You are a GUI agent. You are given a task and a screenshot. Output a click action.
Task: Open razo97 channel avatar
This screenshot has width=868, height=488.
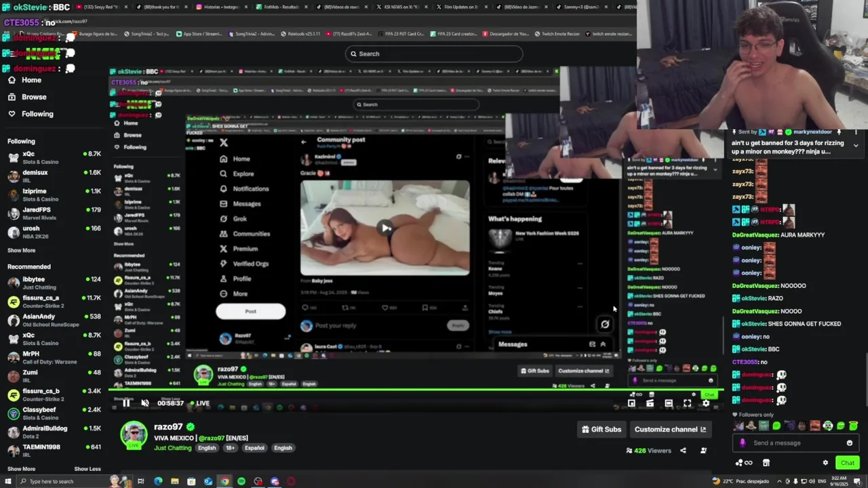point(134,436)
